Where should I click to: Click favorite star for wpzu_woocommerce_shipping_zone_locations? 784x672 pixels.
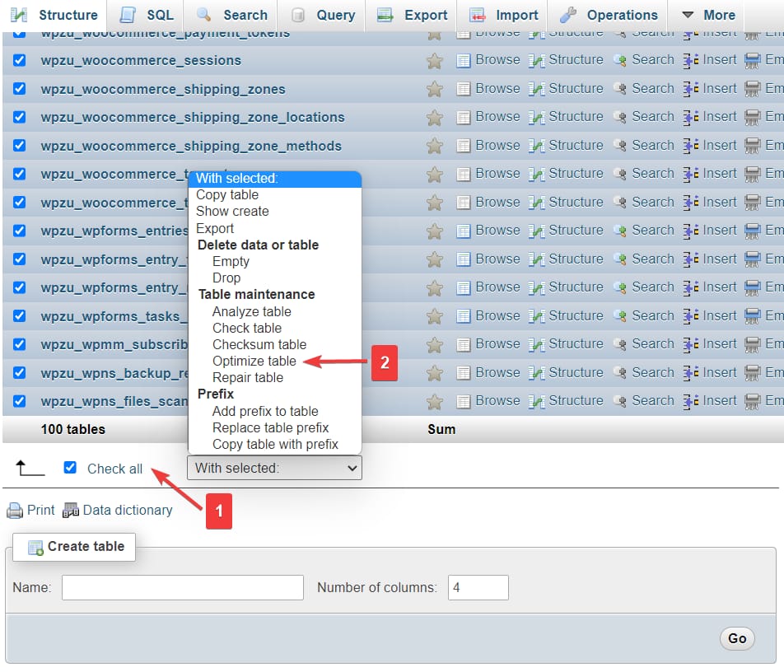point(435,118)
